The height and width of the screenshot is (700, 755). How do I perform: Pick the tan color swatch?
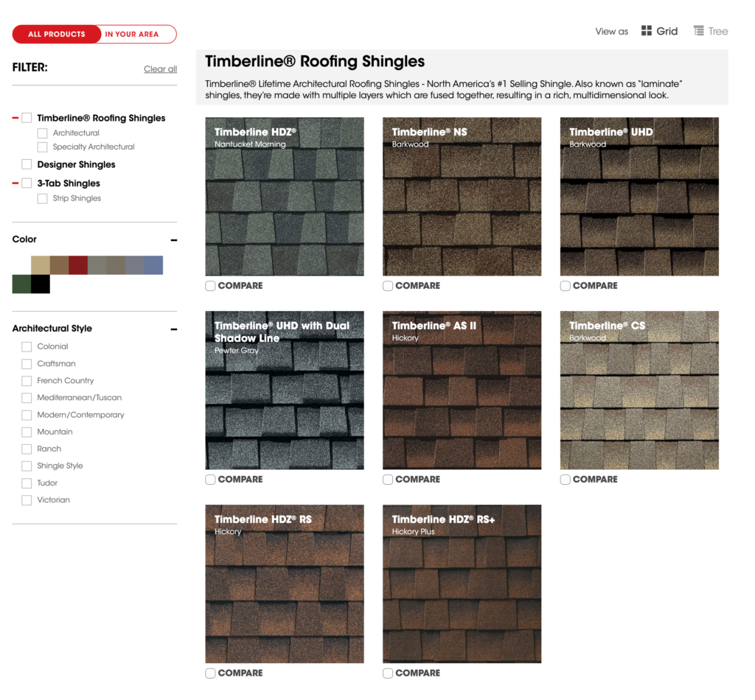pos(41,265)
